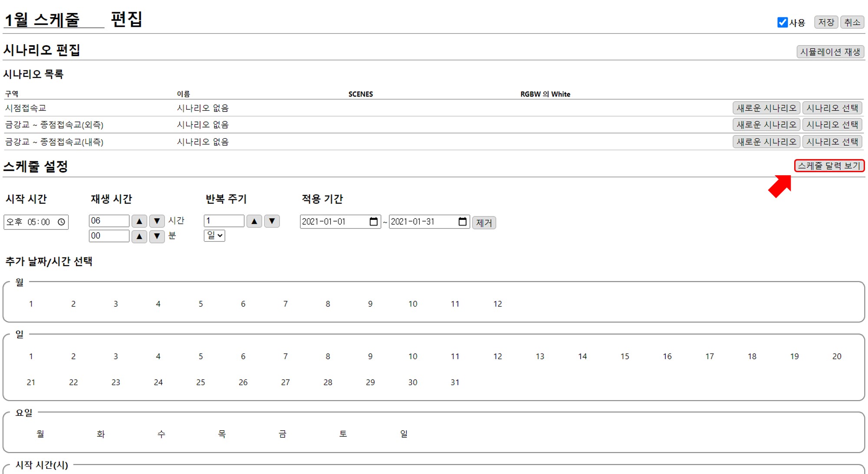Screen dimensions: 868x474
Task: Click 시점접속교 zone name
Action: pos(26,108)
